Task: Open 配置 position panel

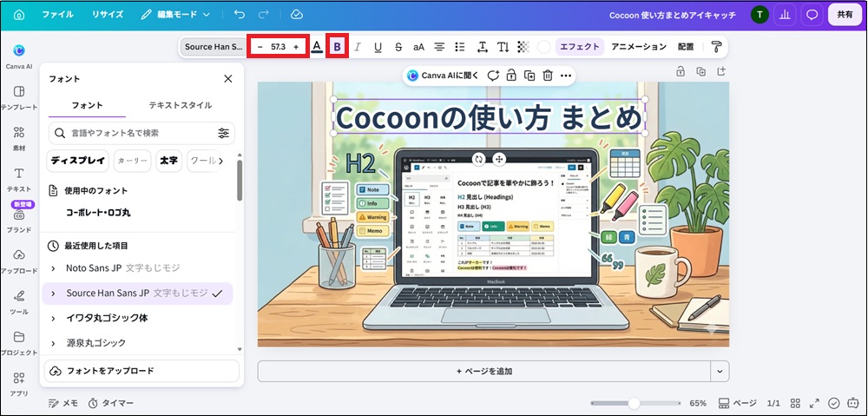Action: [x=686, y=47]
